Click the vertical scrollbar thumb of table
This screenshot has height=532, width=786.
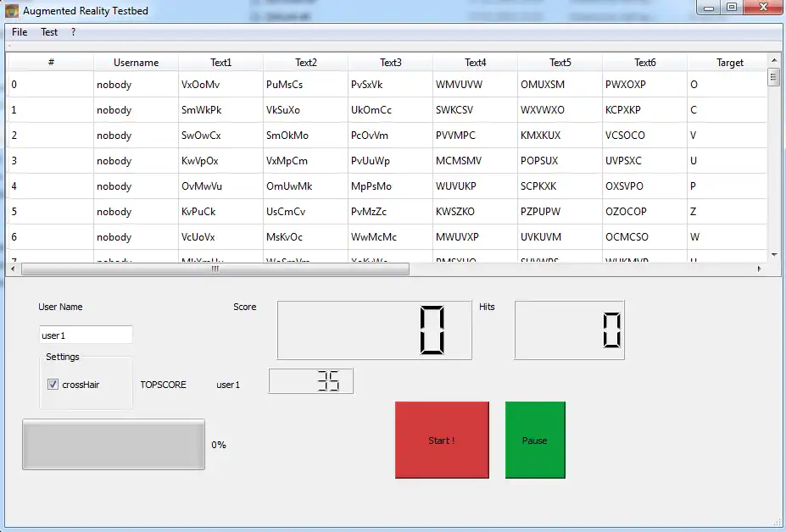coord(773,76)
